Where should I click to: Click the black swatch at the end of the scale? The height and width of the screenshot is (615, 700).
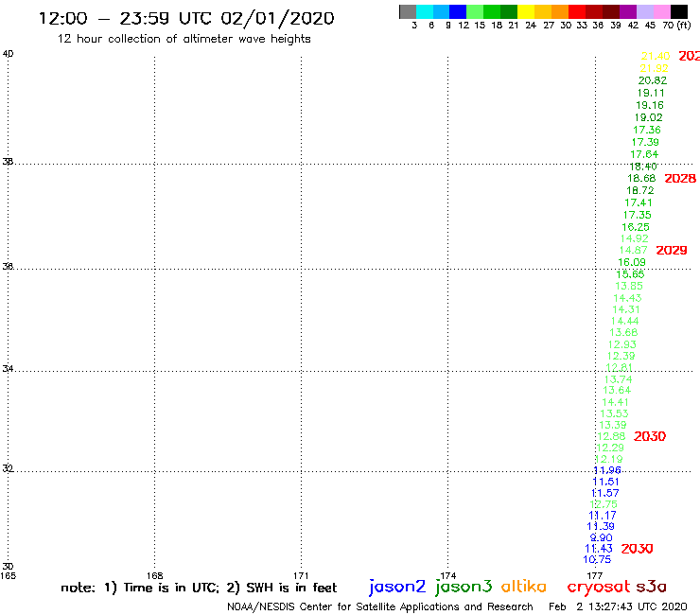678,11
